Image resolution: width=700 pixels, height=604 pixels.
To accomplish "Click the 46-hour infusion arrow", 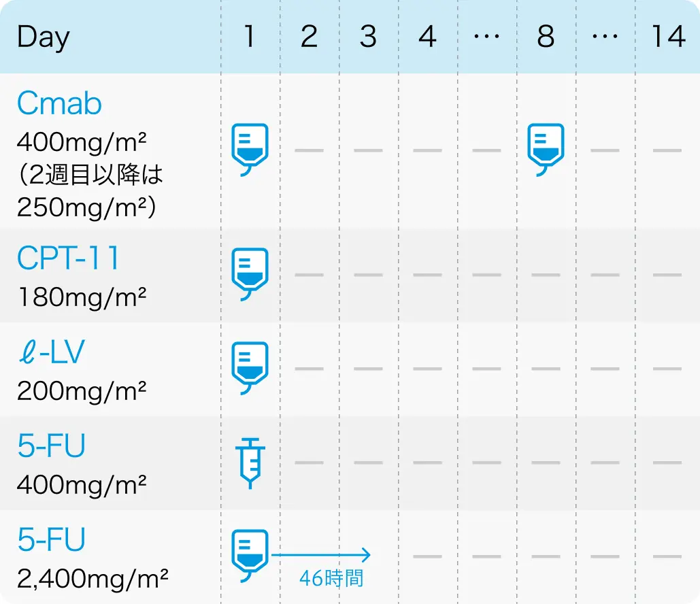I will coord(321,555).
